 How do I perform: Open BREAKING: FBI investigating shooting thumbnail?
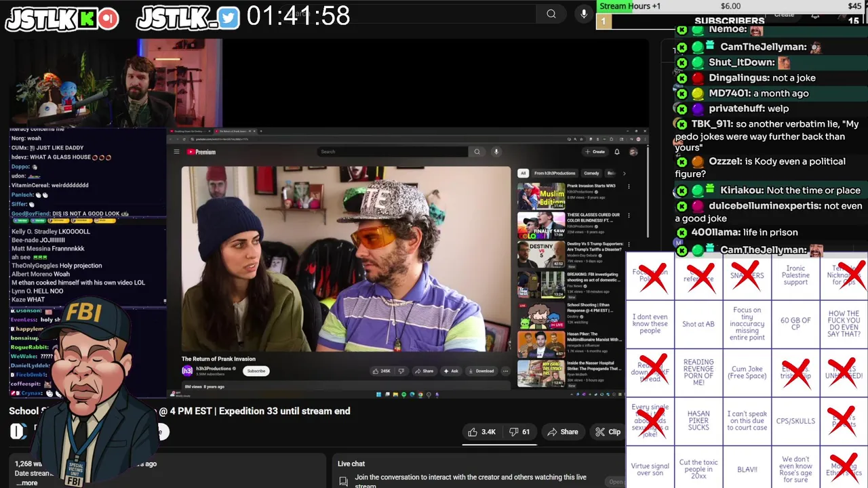[x=541, y=285]
